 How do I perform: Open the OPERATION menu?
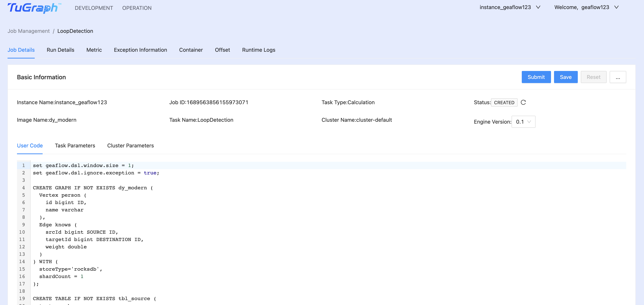tap(137, 8)
